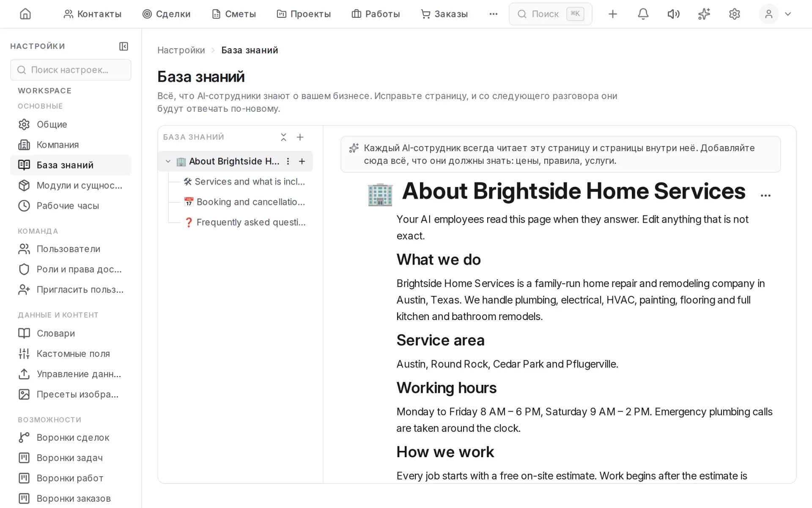Add new page to База знаний tree
The height and width of the screenshot is (508, 812).
pos(300,137)
